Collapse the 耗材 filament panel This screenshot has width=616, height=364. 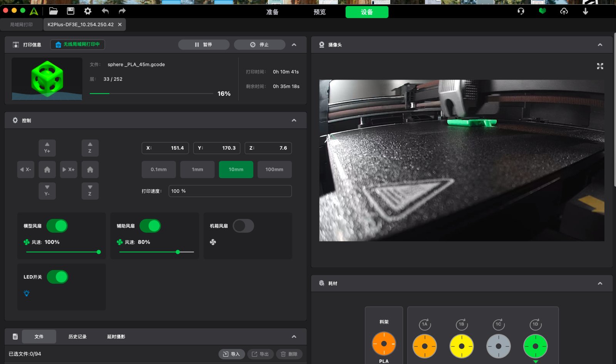click(x=600, y=284)
